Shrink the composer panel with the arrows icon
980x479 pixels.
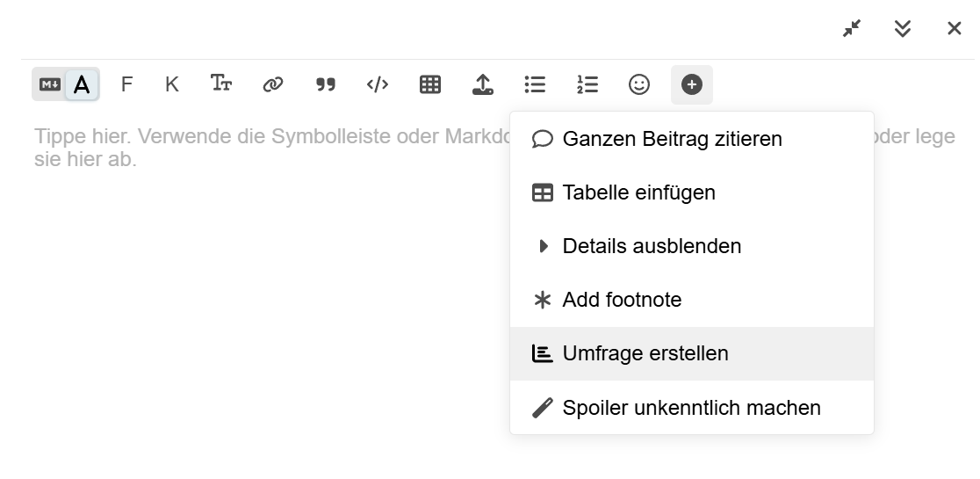[x=851, y=29]
